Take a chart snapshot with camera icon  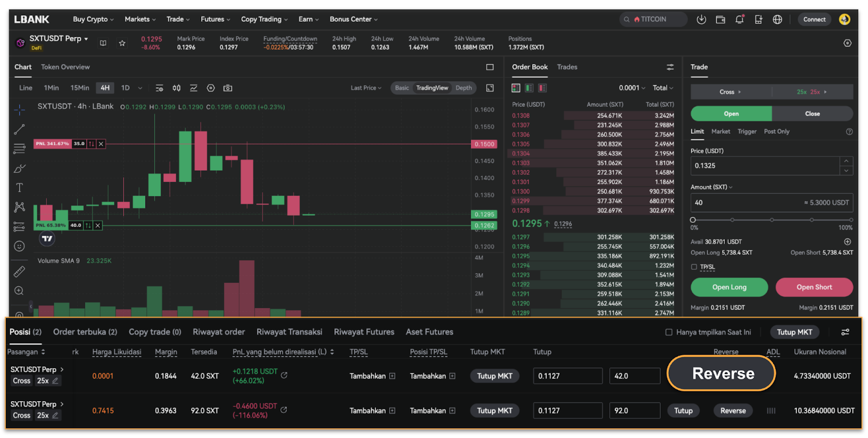[228, 88]
